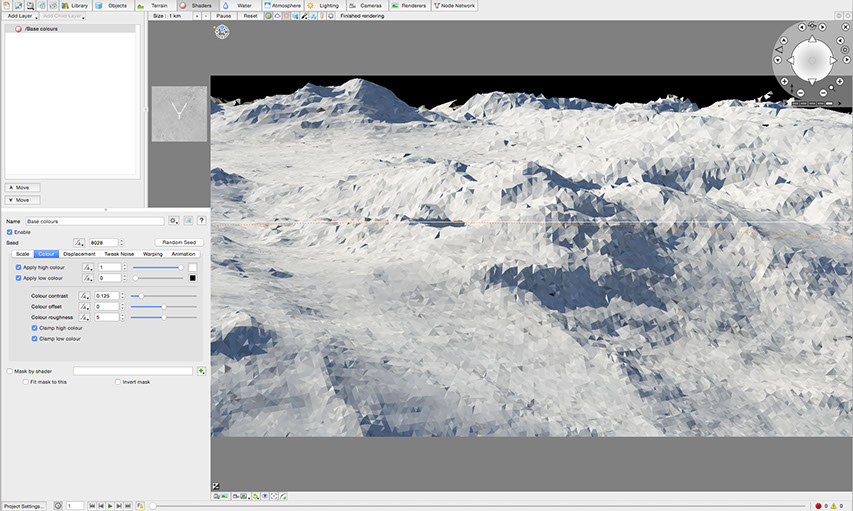
Task: Click the add mask shader plus icon
Action: pos(202,371)
